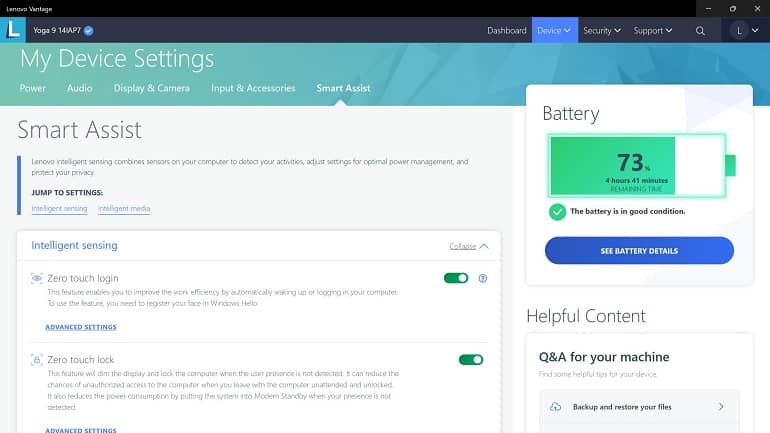The image size is (770, 433).
Task: Click the user avatar L icon
Action: [x=739, y=30]
